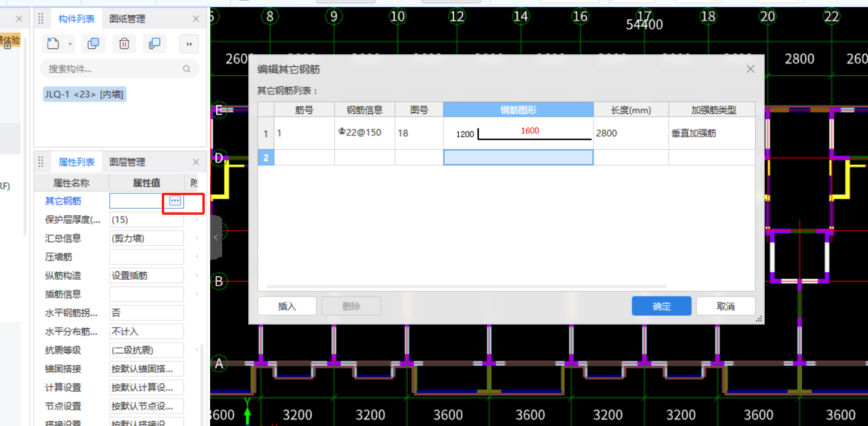The width and height of the screenshot is (868, 426).
Task: Open the 水平钢筋拐... value 否
Action: pyautogui.click(x=146, y=313)
